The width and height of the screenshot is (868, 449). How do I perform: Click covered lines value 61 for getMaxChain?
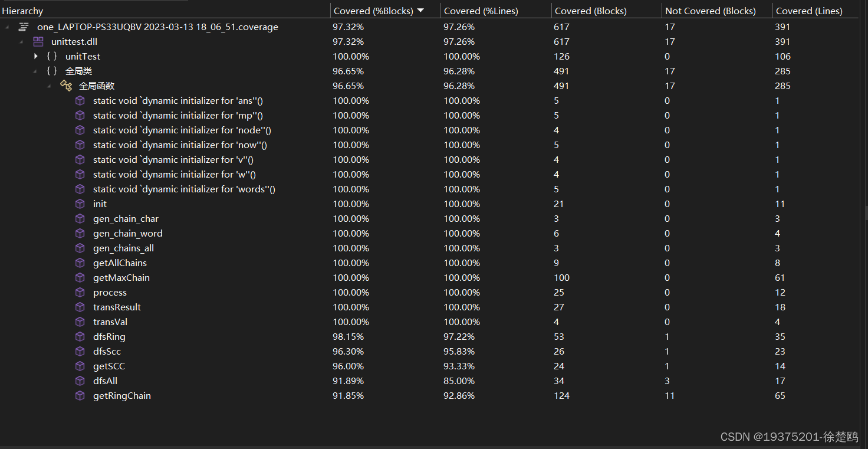[780, 278]
